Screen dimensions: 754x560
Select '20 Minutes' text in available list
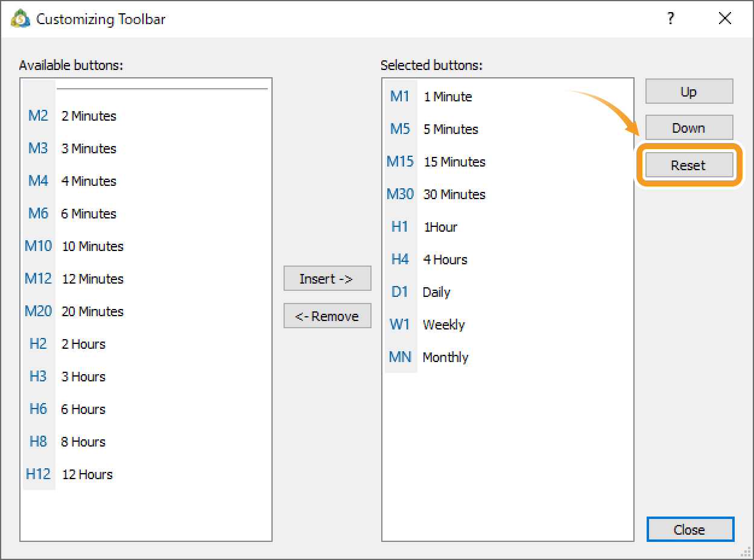coord(93,311)
